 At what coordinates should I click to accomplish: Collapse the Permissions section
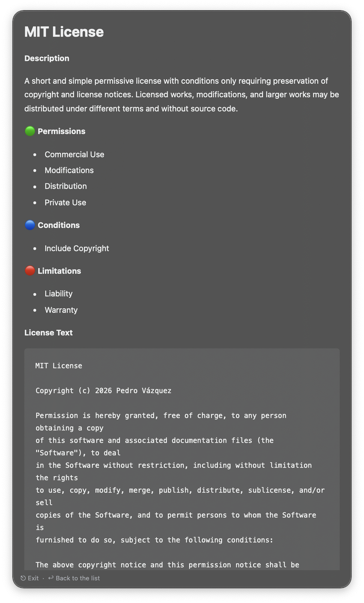(62, 131)
